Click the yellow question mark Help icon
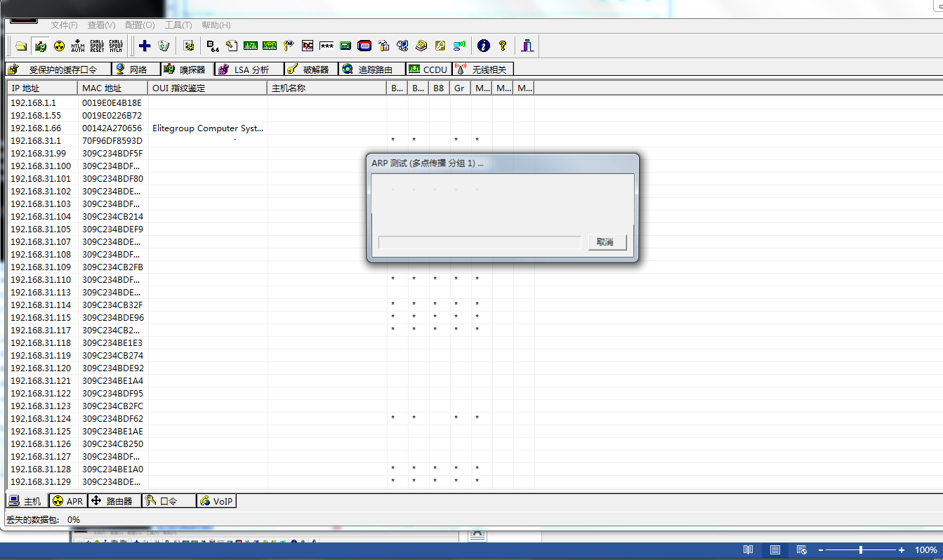This screenshot has width=943, height=560. click(x=502, y=46)
